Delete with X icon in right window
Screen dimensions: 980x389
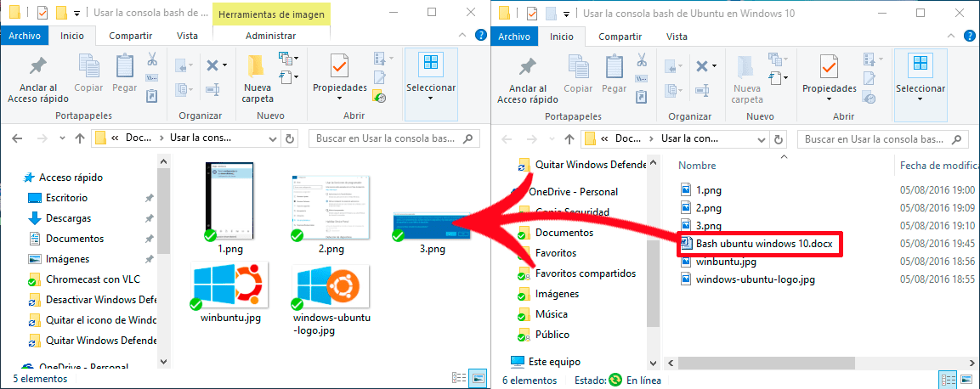703,65
